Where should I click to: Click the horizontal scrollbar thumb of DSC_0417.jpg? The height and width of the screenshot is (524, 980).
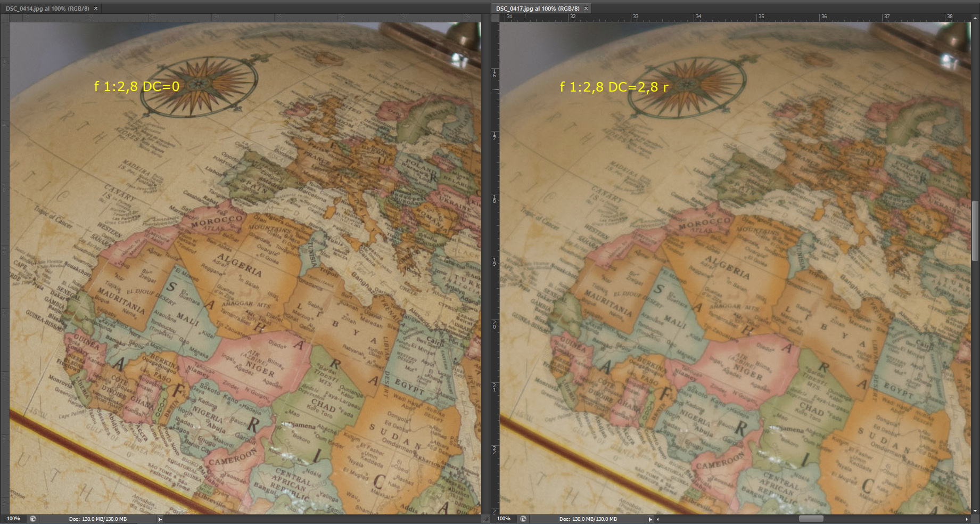(x=811, y=519)
